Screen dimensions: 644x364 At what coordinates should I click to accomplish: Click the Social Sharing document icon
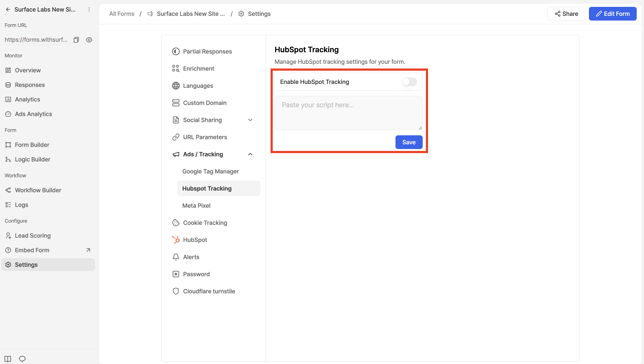coord(176,120)
